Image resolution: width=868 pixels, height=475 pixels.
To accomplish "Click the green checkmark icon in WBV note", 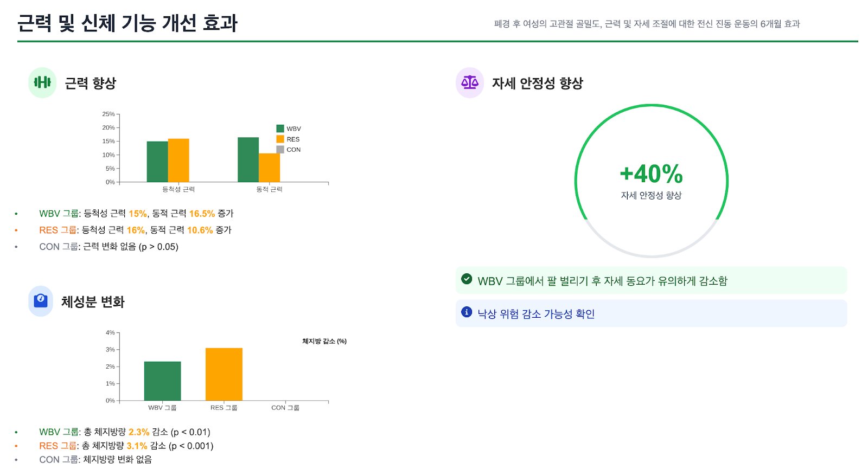I will (467, 279).
